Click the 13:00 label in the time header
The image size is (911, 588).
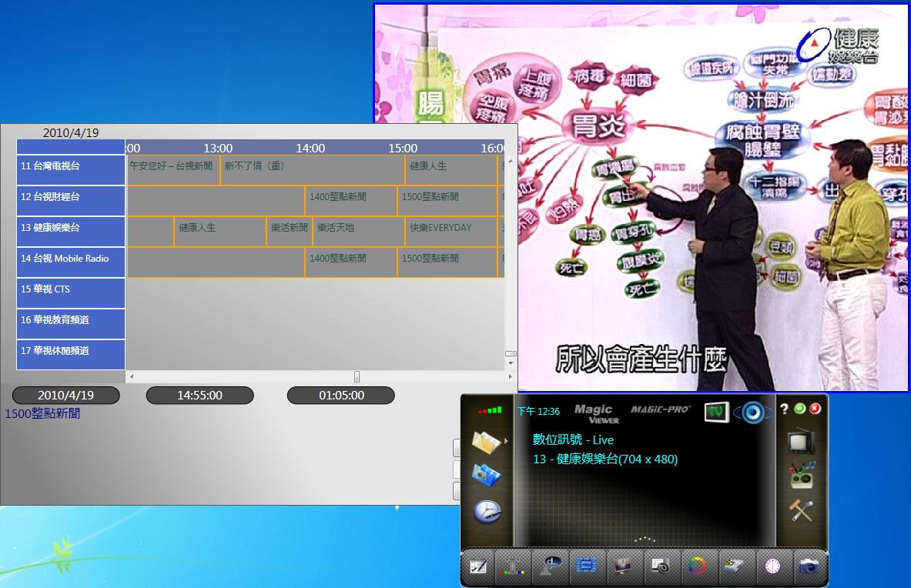[218, 148]
